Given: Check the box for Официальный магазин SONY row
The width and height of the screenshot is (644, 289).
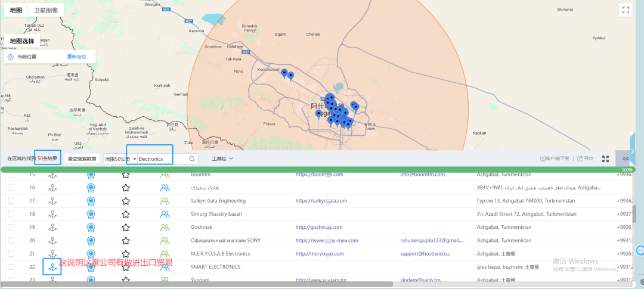Looking at the screenshot, I should pyautogui.click(x=11, y=240).
